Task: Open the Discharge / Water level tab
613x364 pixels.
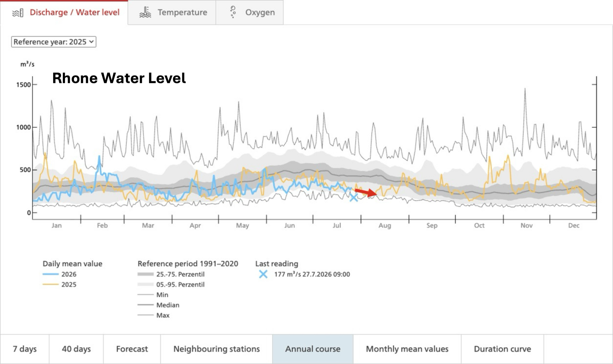Action: 64,12
